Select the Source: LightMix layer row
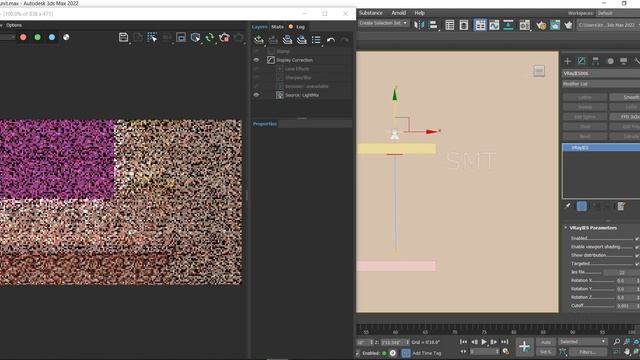This screenshot has width=640, height=360. point(302,95)
